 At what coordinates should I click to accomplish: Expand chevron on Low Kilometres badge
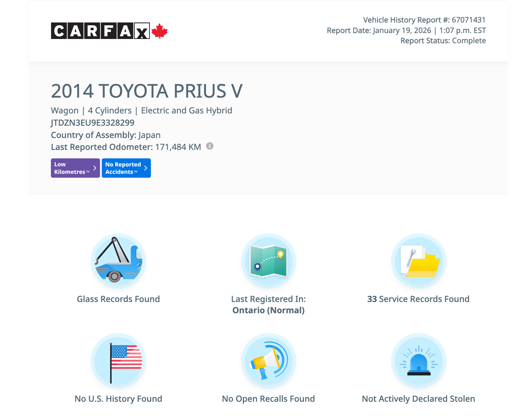[95, 168]
